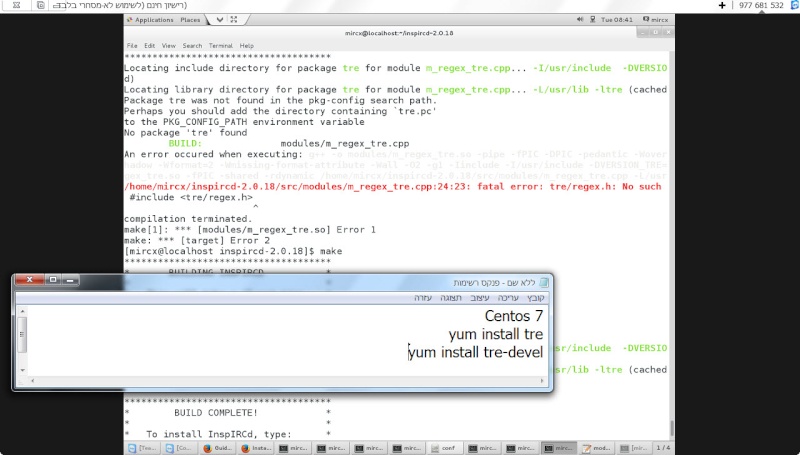This screenshot has width=800, height=455.
Task: Click the 'yum install tre-devel' line
Action: [x=476, y=352]
